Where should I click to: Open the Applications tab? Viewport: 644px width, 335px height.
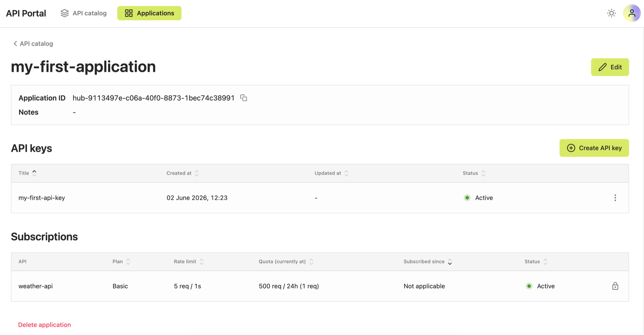pos(149,13)
